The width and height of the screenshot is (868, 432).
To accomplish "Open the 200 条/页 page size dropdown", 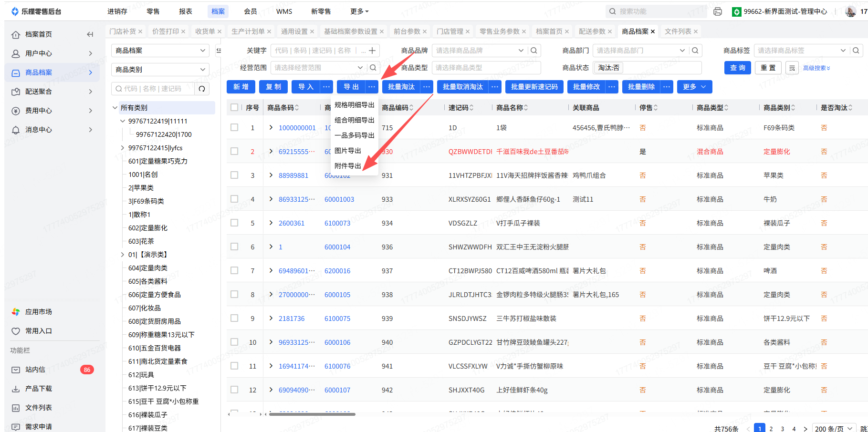I will tap(833, 429).
